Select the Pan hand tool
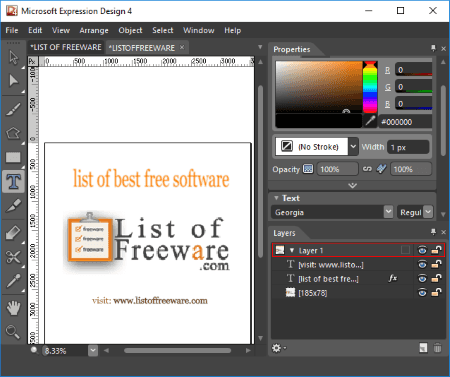The width and height of the screenshot is (450, 377). coord(13,308)
